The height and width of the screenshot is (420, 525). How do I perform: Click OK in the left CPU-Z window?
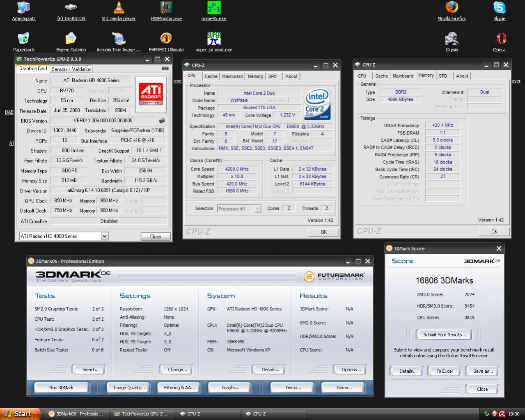(x=324, y=232)
